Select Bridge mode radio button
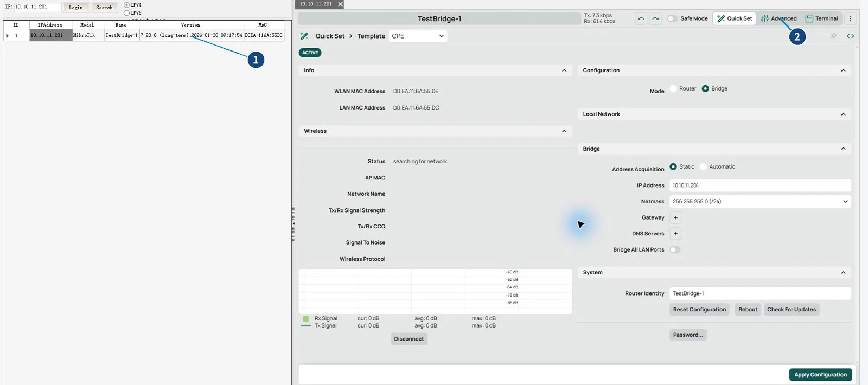 pyautogui.click(x=705, y=89)
